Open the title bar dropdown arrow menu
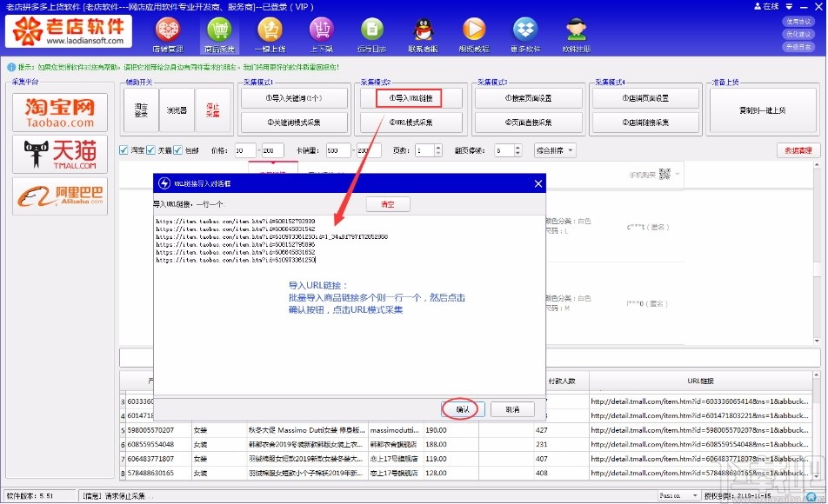The height and width of the screenshot is (504, 828). click(x=789, y=6)
